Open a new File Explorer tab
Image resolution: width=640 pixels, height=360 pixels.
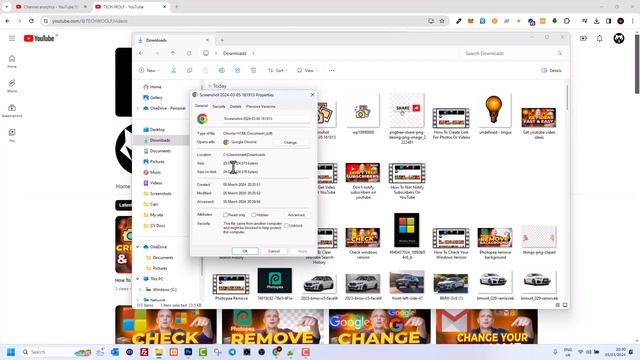(x=222, y=40)
